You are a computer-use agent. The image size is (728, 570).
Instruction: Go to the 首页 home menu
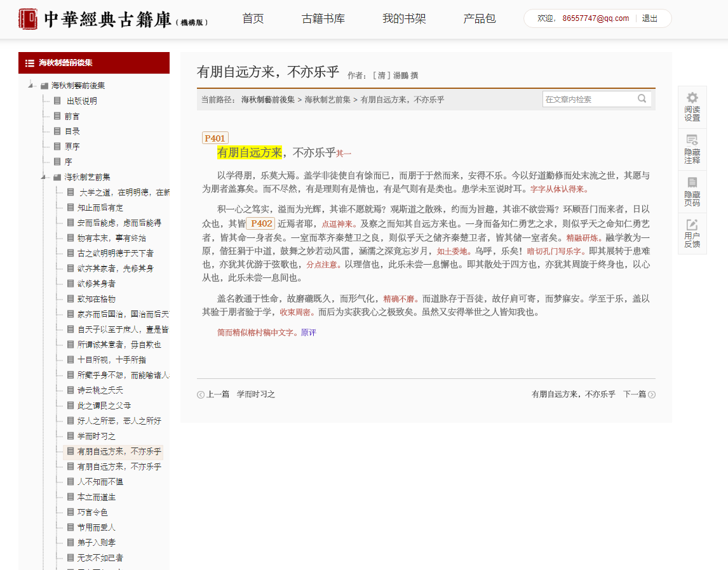253,18
